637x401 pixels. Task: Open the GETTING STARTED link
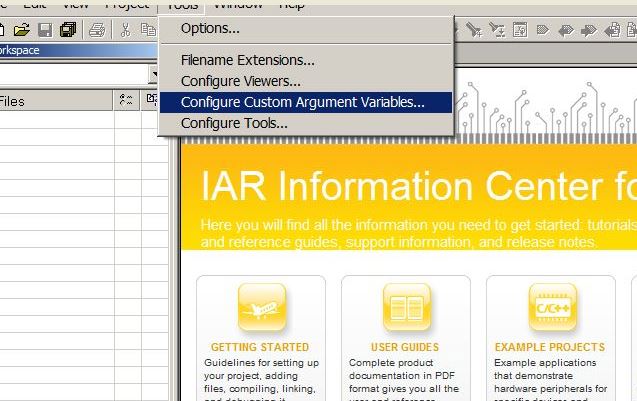260,347
